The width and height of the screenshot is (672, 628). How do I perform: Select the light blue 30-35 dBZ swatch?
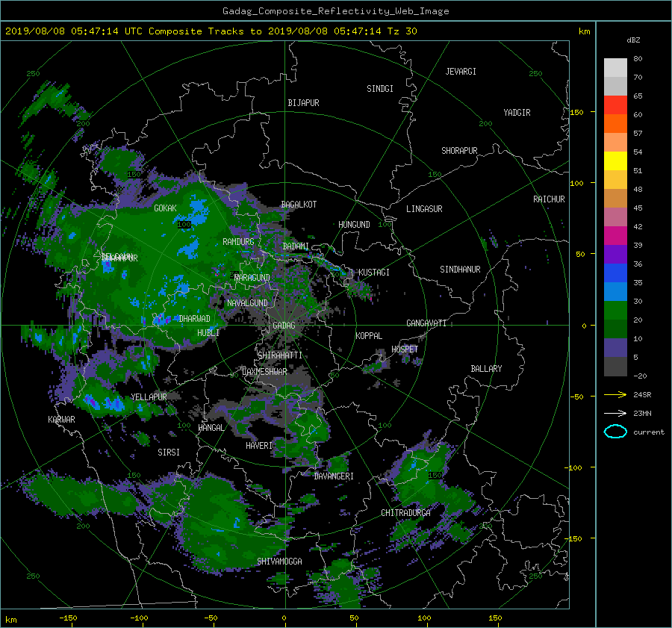pyautogui.click(x=615, y=291)
